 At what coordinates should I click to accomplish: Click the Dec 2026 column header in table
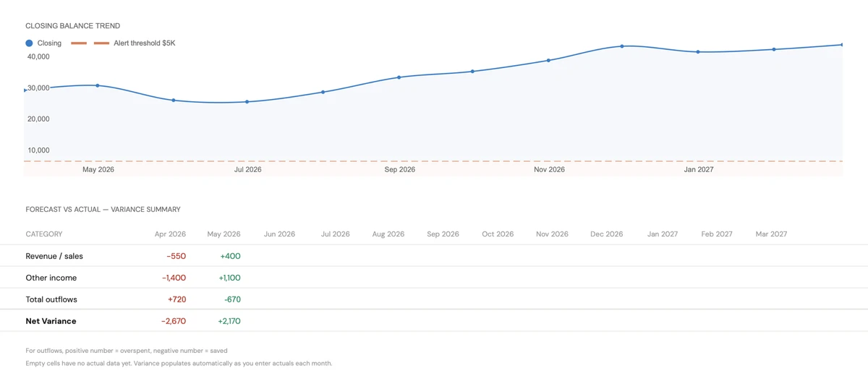point(606,234)
